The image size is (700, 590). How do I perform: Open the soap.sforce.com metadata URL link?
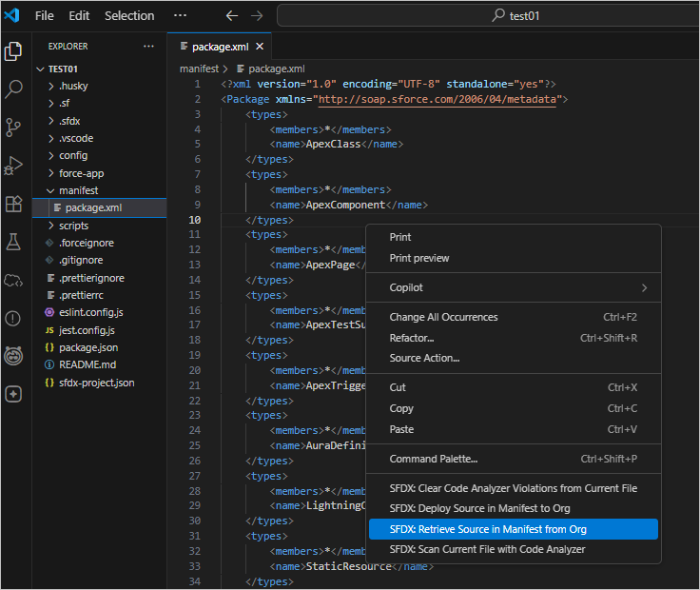(x=437, y=99)
